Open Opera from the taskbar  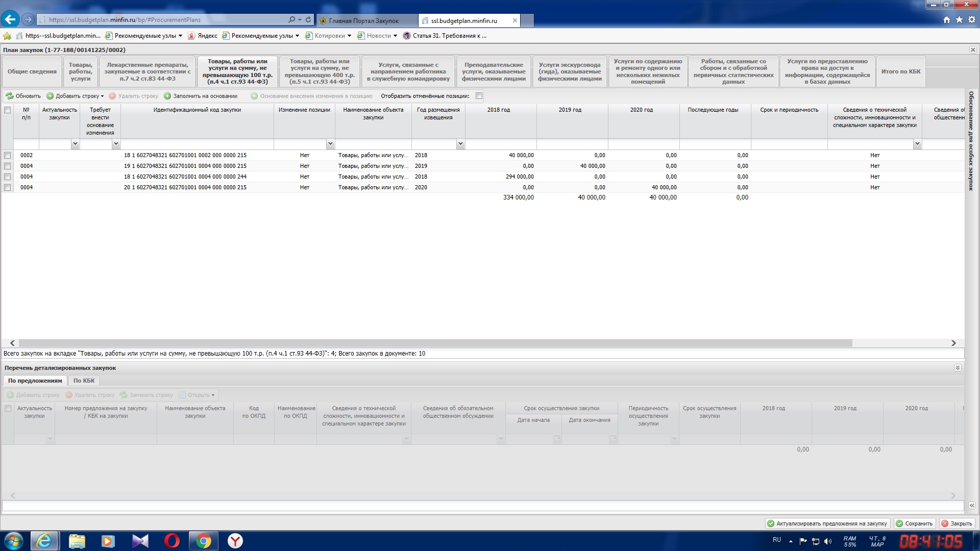click(171, 541)
